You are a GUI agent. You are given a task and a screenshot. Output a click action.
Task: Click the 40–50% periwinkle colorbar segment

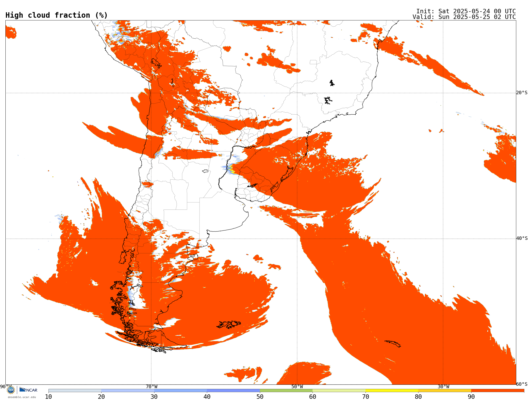click(x=233, y=391)
